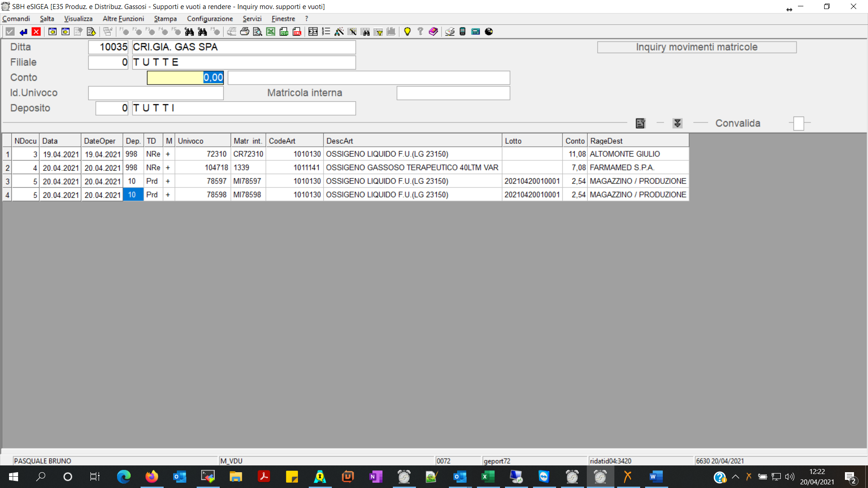Click the double down-arrow expand icon
Image resolution: width=868 pixels, height=488 pixels.
677,123
